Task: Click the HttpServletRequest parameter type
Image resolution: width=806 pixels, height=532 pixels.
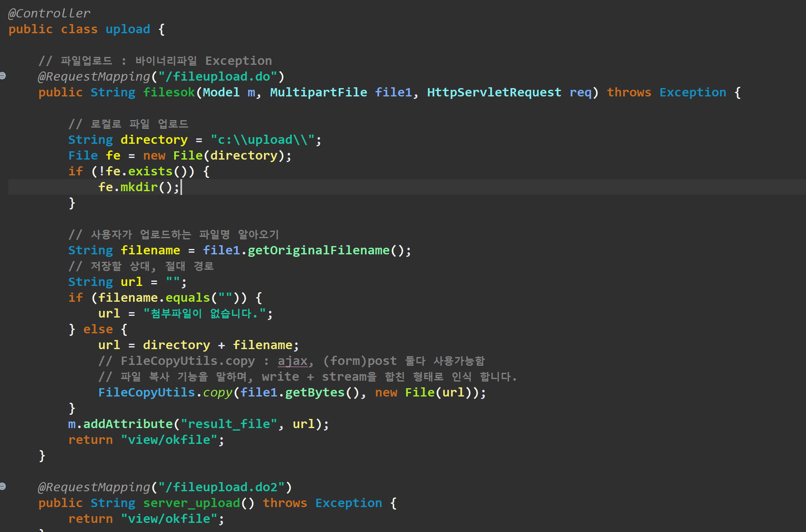Action: pyautogui.click(x=494, y=92)
